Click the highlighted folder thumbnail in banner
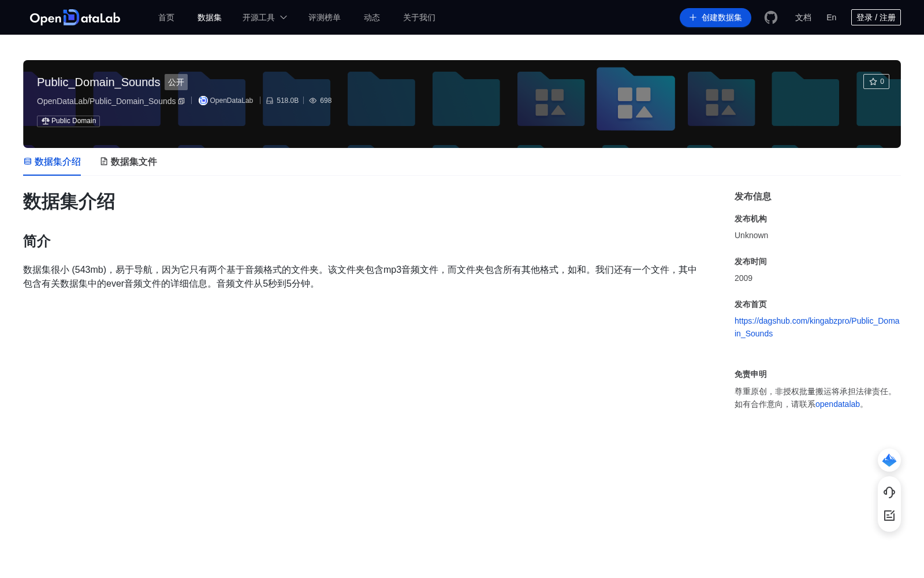The height and width of the screenshot is (578, 924). tap(636, 99)
